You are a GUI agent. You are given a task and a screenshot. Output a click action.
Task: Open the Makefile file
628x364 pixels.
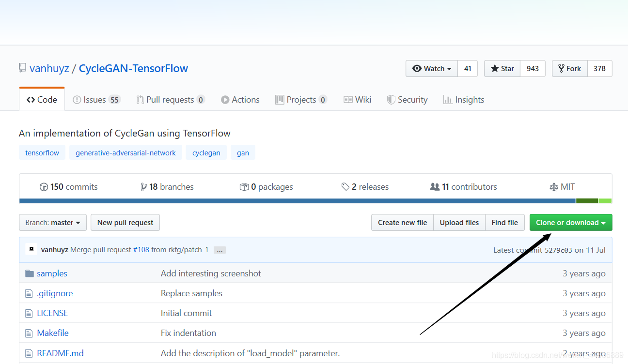pyautogui.click(x=53, y=333)
